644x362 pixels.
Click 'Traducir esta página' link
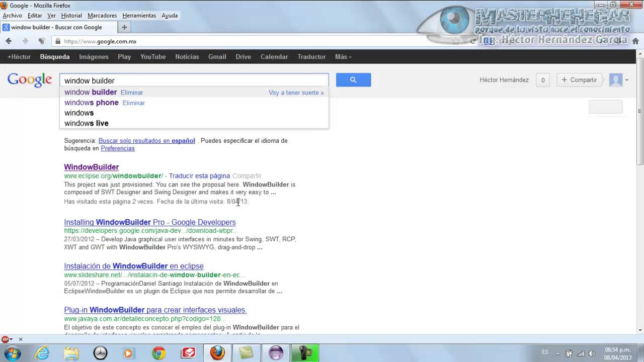tap(199, 176)
